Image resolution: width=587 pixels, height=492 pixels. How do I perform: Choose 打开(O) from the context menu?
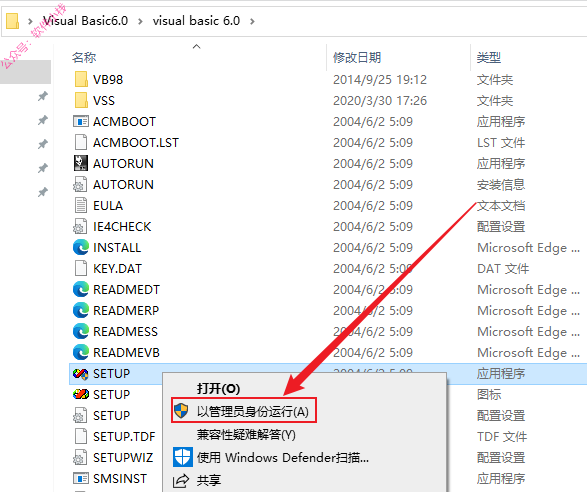218,388
